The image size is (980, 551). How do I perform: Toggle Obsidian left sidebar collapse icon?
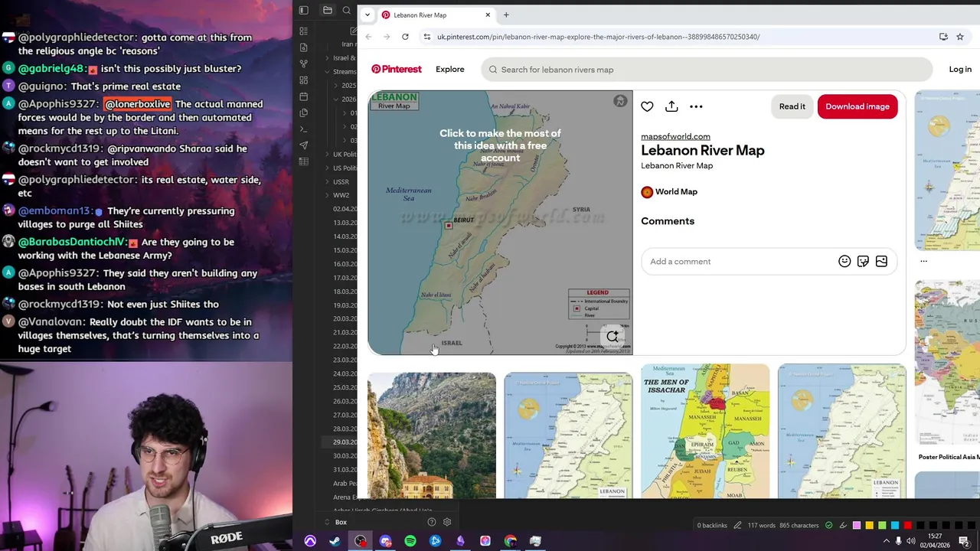[x=304, y=11]
